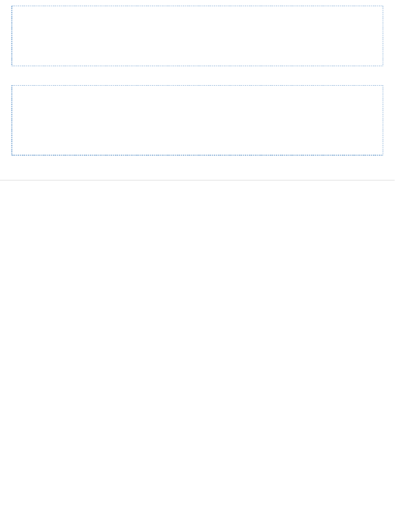The height and width of the screenshot is (532, 395).
Task: Click the empty white area beneath the divider
Action: [x=197, y=355]
